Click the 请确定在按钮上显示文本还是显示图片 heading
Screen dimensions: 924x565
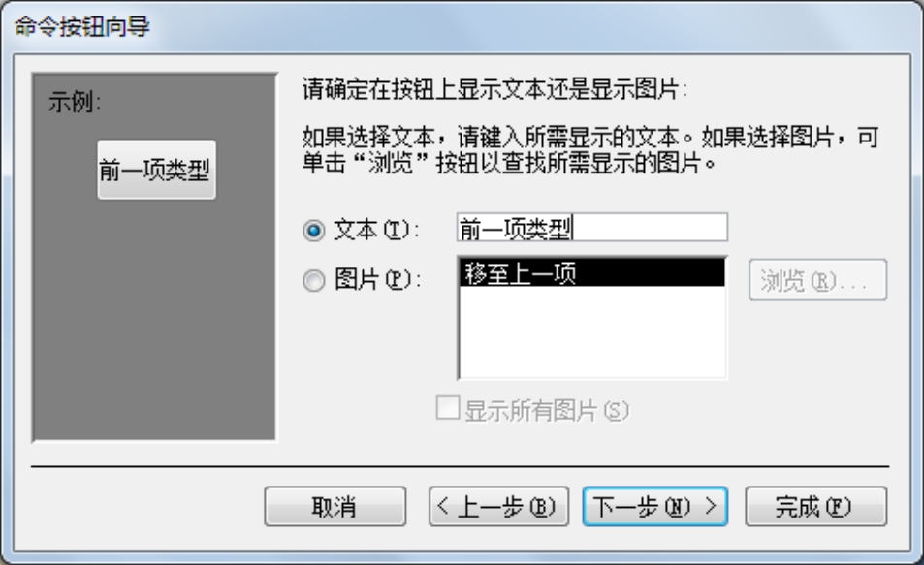coord(495,89)
